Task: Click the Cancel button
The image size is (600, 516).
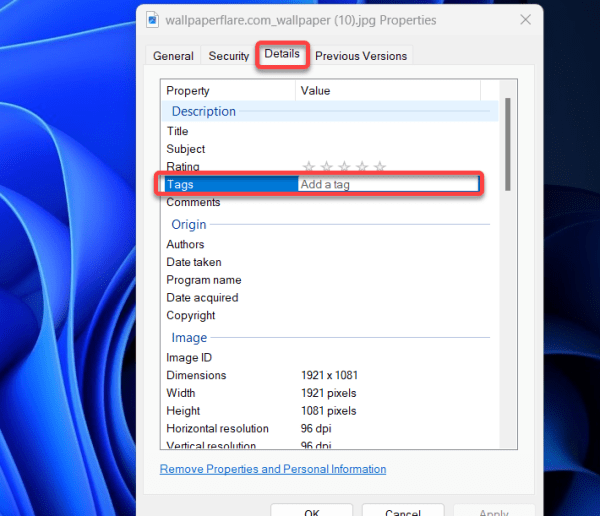Action: (403, 511)
